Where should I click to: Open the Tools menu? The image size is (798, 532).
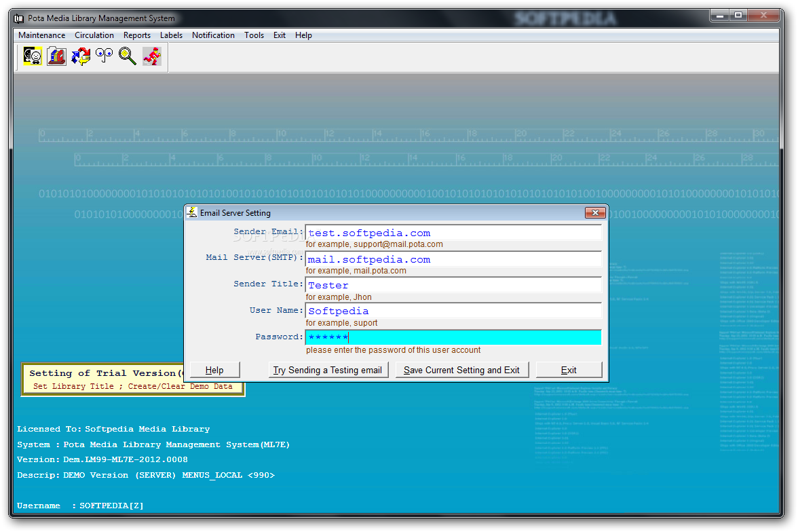(x=254, y=35)
